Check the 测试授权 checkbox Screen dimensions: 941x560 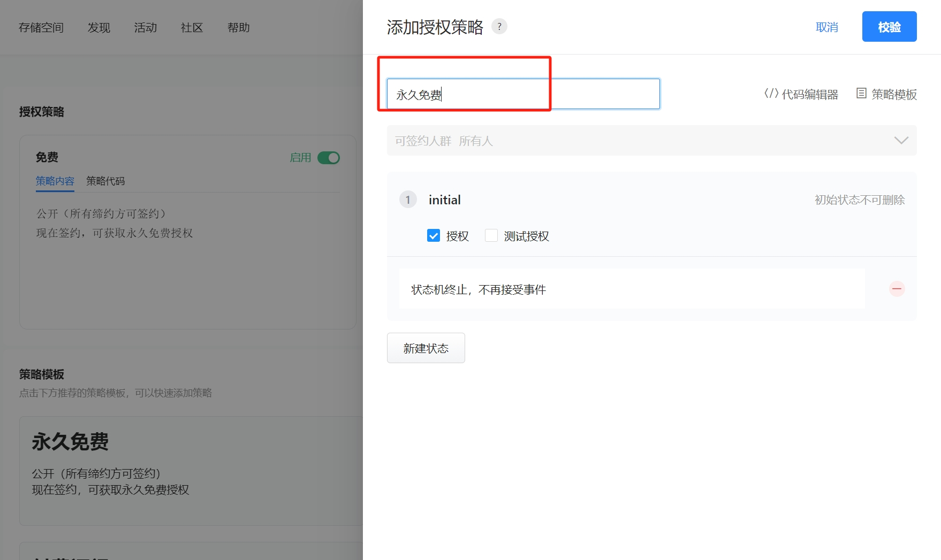click(491, 235)
